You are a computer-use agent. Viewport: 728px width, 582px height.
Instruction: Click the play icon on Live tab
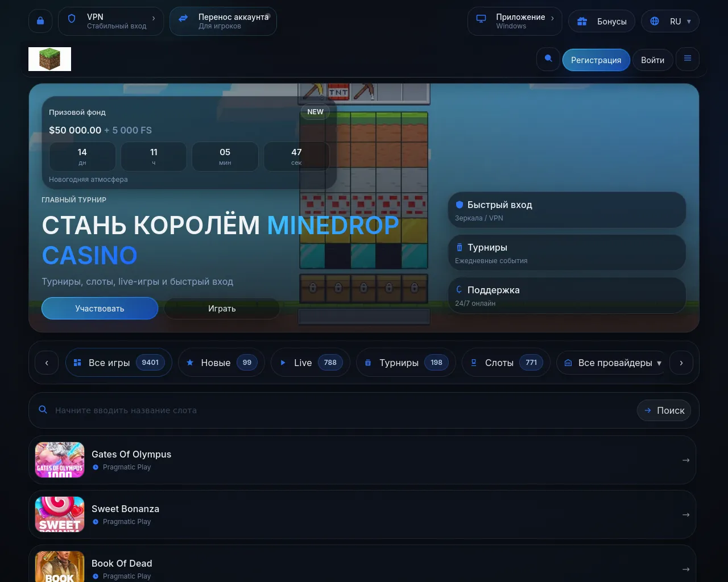click(x=283, y=363)
